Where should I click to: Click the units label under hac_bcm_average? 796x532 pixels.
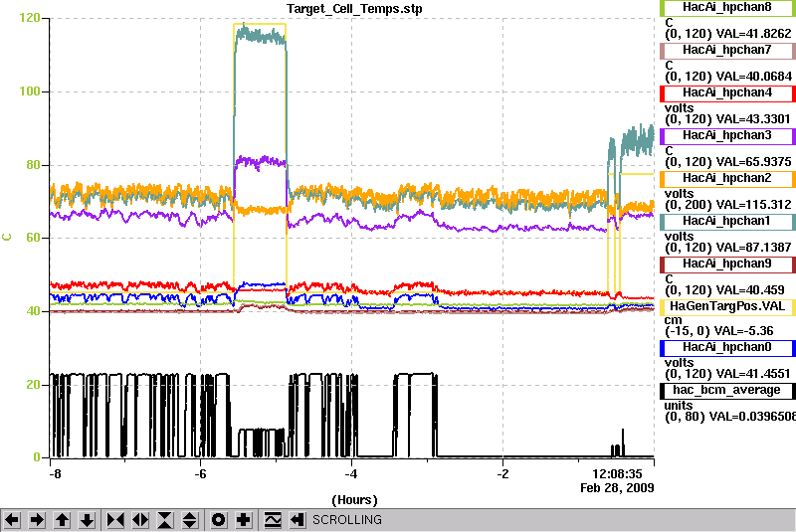[x=679, y=406]
